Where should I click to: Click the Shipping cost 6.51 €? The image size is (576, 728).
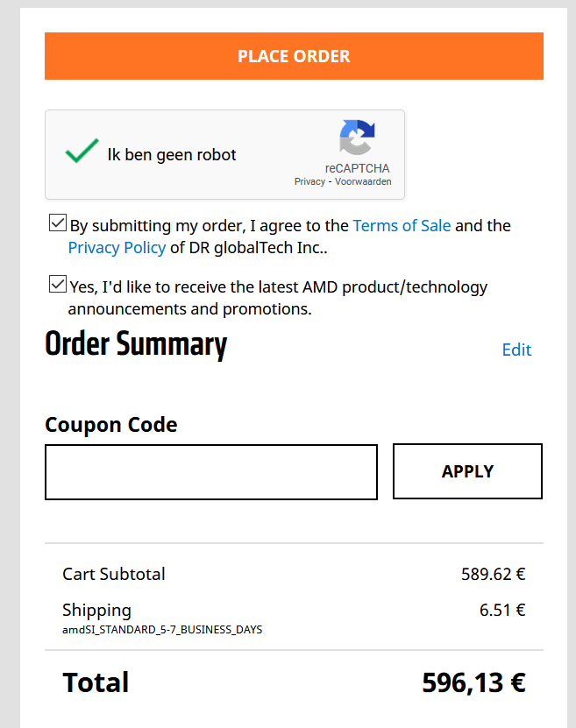[501, 610]
